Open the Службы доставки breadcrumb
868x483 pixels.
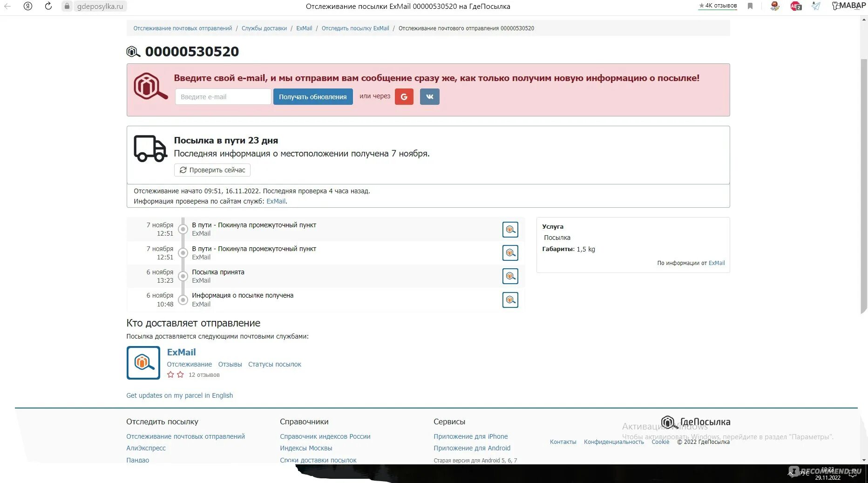[x=264, y=28]
